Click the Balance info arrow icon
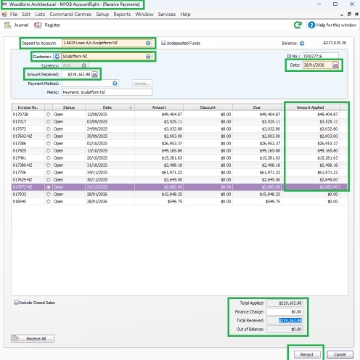The width and height of the screenshot is (360, 360). [x=302, y=43]
